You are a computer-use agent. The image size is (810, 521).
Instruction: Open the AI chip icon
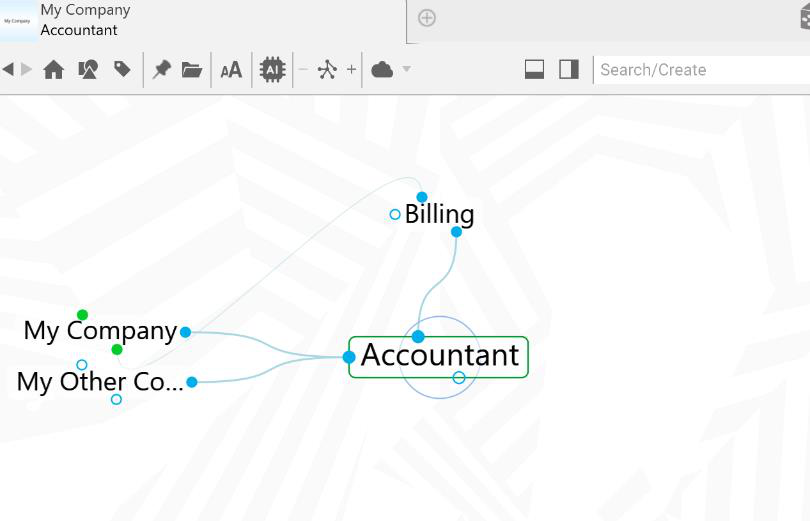click(x=272, y=70)
